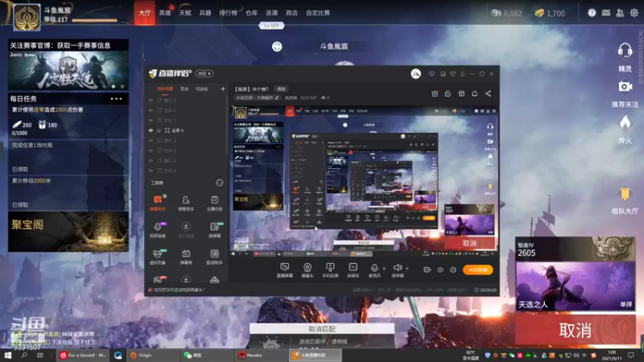Viewport: 644px width, 362px height.
Task: Add the 手机投屏 phone cast source
Action: [330, 270]
